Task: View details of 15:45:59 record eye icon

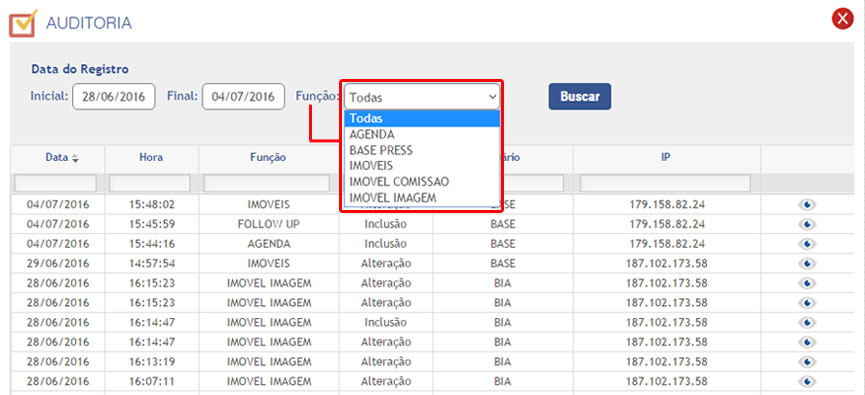Action: click(807, 225)
